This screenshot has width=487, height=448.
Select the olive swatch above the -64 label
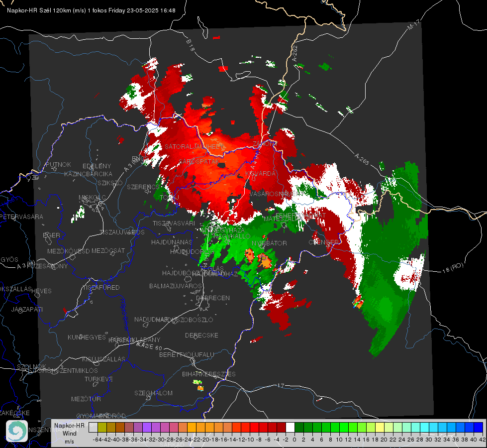102,427
